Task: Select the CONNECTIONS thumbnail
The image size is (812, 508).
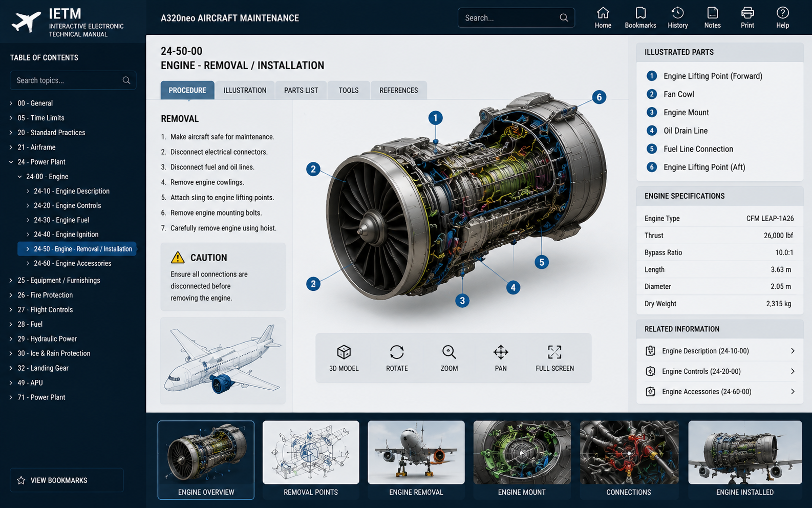Action: pyautogui.click(x=629, y=460)
